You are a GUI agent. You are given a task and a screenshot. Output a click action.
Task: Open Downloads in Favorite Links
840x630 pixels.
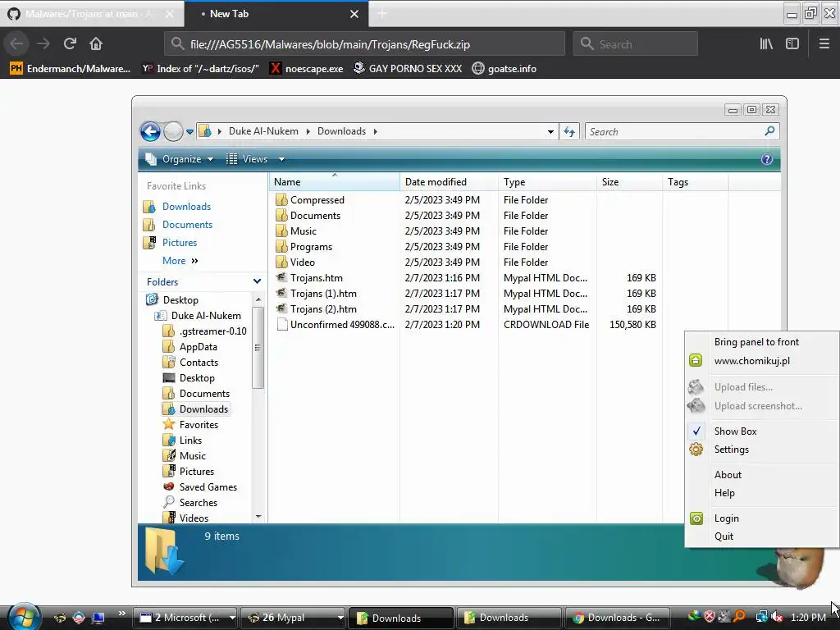click(x=186, y=206)
